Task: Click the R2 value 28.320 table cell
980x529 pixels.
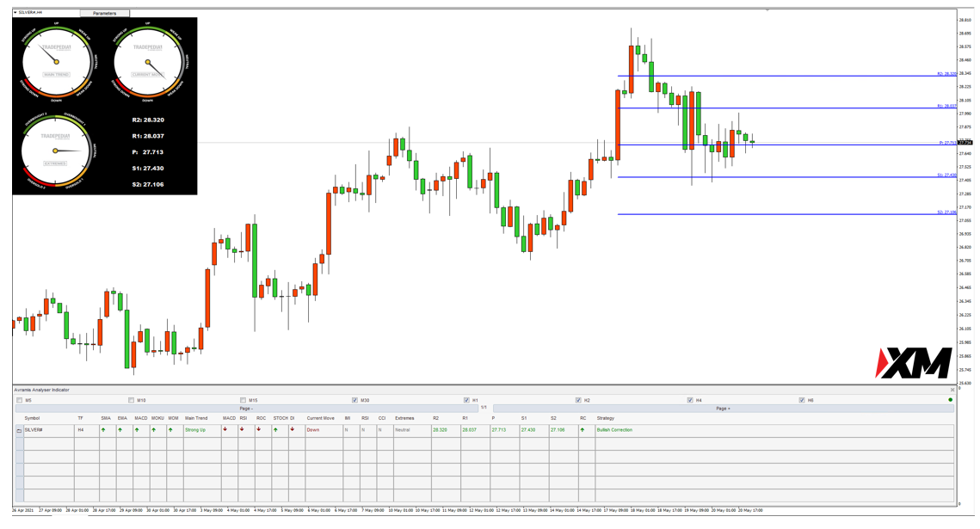Action: (x=446, y=430)
